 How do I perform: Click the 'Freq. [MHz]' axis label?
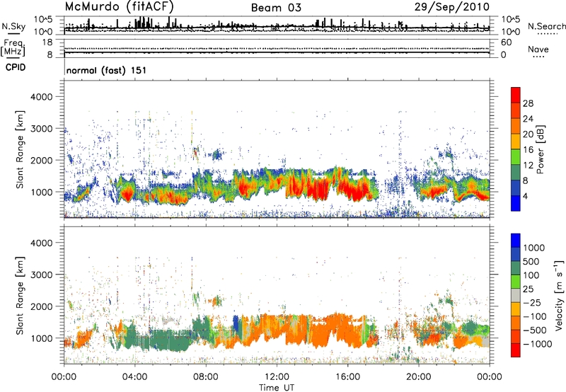pos(13,47)
